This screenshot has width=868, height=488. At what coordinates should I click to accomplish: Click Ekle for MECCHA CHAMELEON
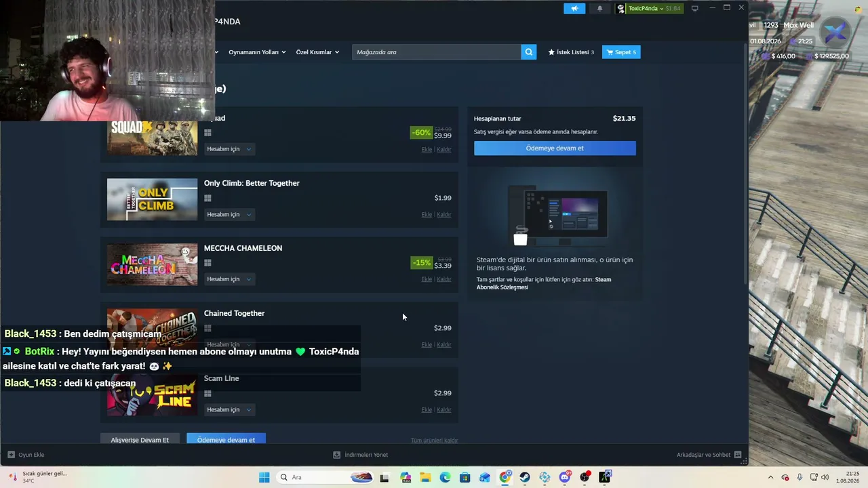coord(427,279)
